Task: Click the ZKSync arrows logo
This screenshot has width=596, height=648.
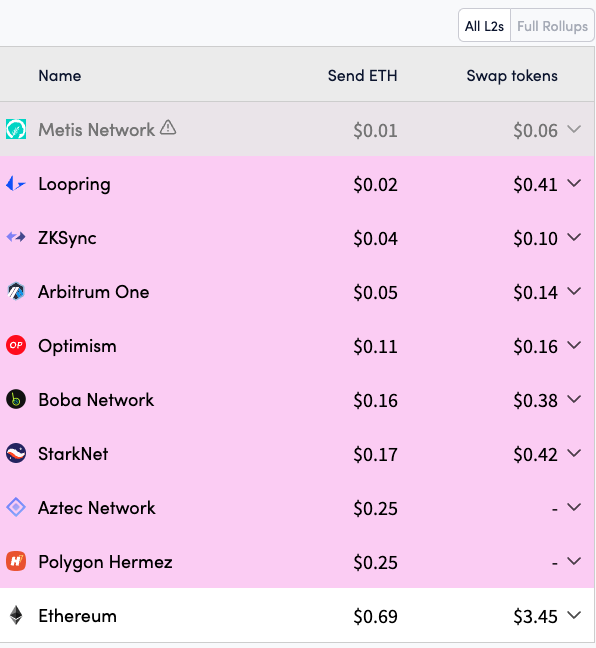Action: (x=16, y=237)
